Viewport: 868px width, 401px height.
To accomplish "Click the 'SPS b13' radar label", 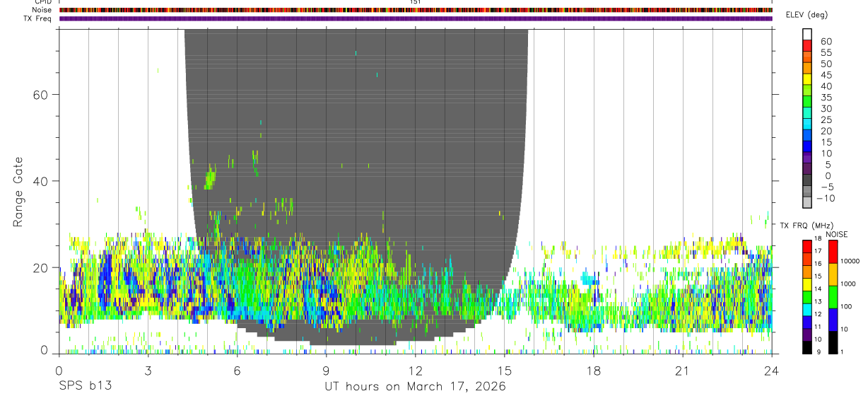I will pyautogui.click(x=85, y=387).
